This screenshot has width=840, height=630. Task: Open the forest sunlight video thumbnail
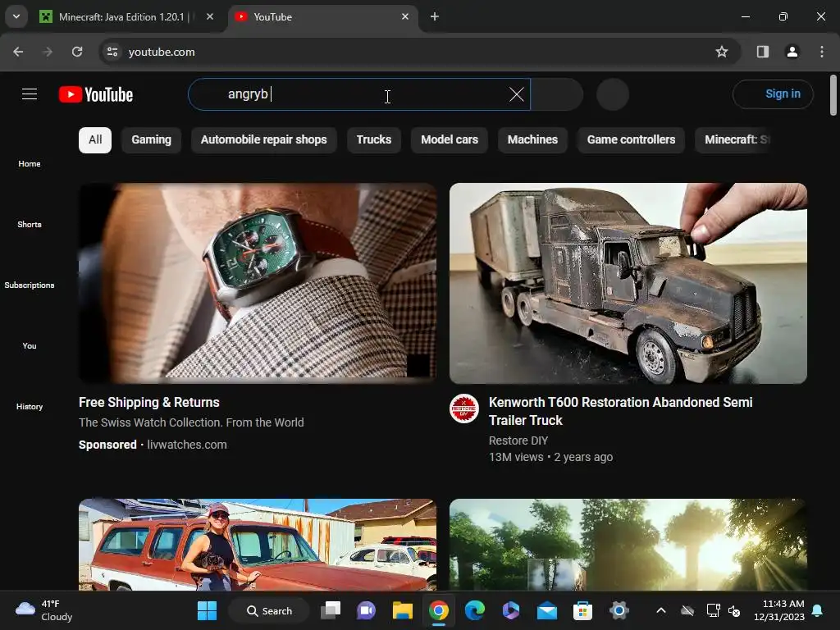pyautogui.click(x=628, y=545)
